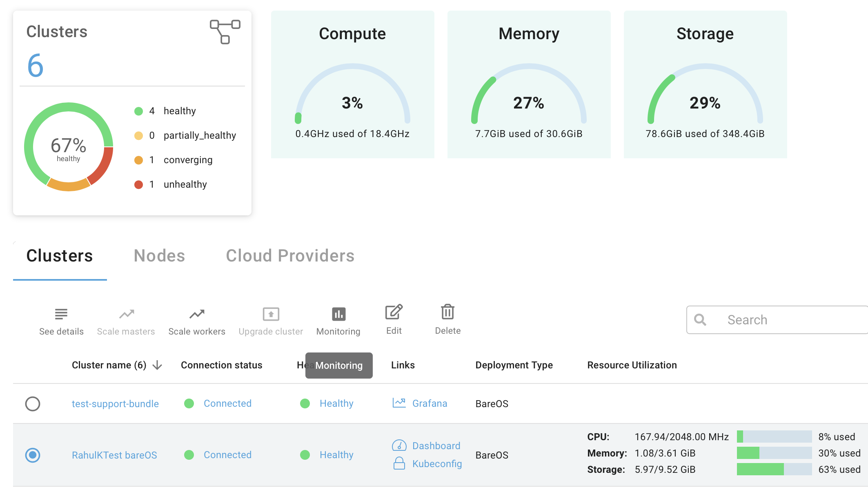This screenshot has height=492, width=868.
Task: Open the test-support-bundle cluster link
Action: tap(115, 404)
